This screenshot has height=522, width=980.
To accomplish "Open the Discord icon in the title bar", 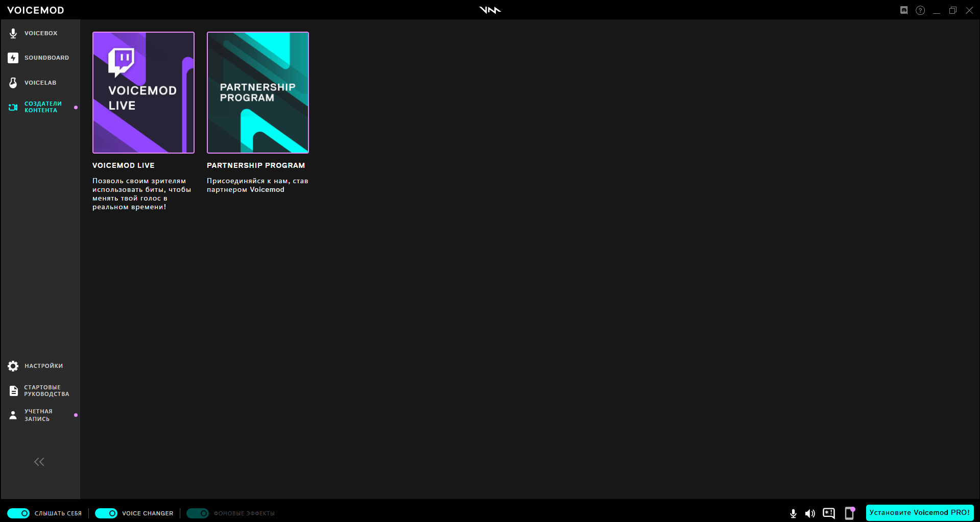I will pyautogui.click(x=904, y=10).
